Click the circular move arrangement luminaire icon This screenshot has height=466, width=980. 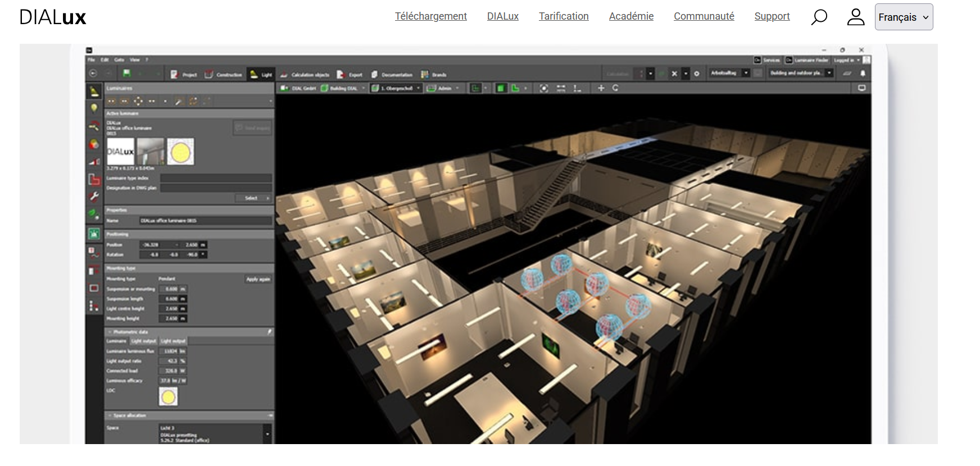click(x=138, y=101)
